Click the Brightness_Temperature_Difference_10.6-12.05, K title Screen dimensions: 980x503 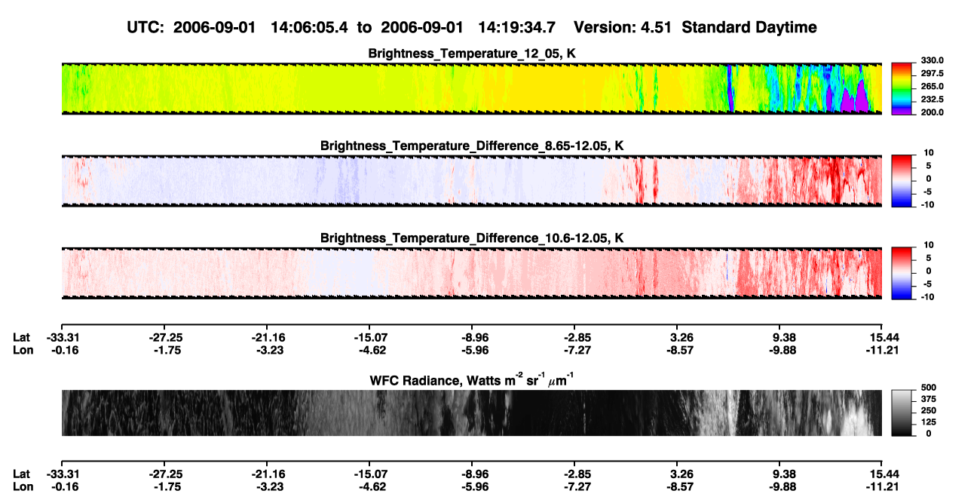(472, 238)
